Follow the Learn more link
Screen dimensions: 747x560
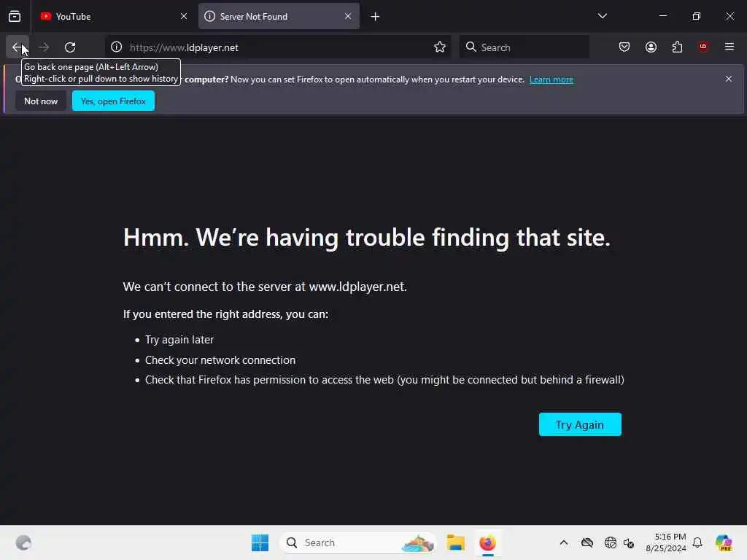(551, 79)
